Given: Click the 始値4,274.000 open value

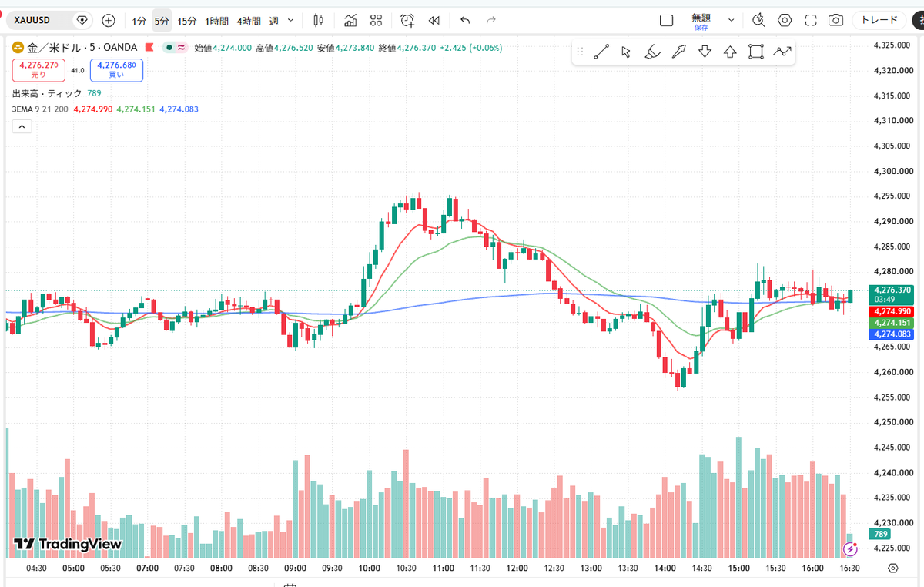Looking at the screenshot, I should [x=223, y=48].
